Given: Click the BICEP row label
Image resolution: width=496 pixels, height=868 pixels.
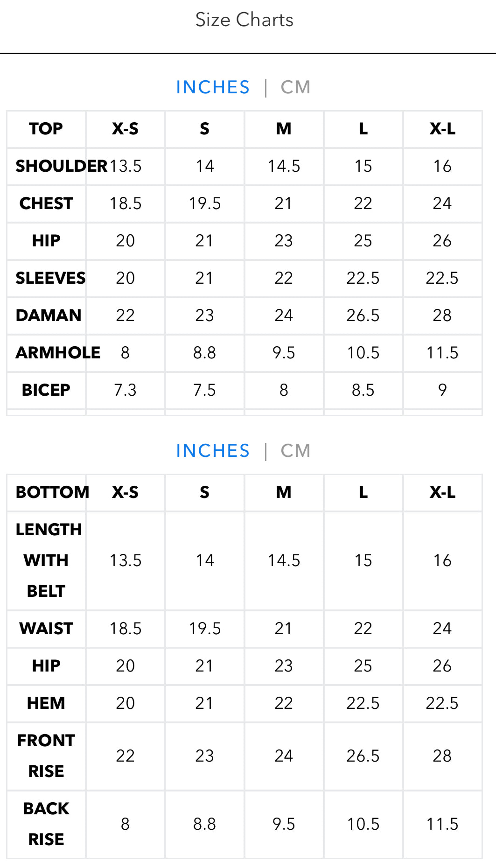Looking at the screenshot, I should pyautogui.click(x=46, y=390).
